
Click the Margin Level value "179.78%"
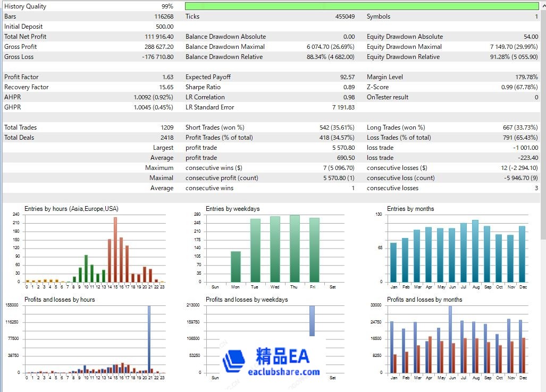coord(526,77)
